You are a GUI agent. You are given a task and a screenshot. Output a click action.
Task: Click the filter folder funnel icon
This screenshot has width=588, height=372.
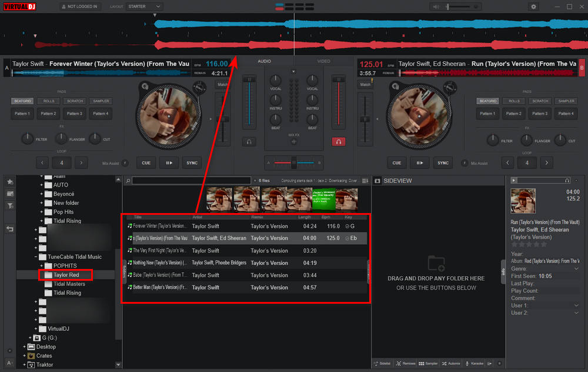(x=10, y=205)
